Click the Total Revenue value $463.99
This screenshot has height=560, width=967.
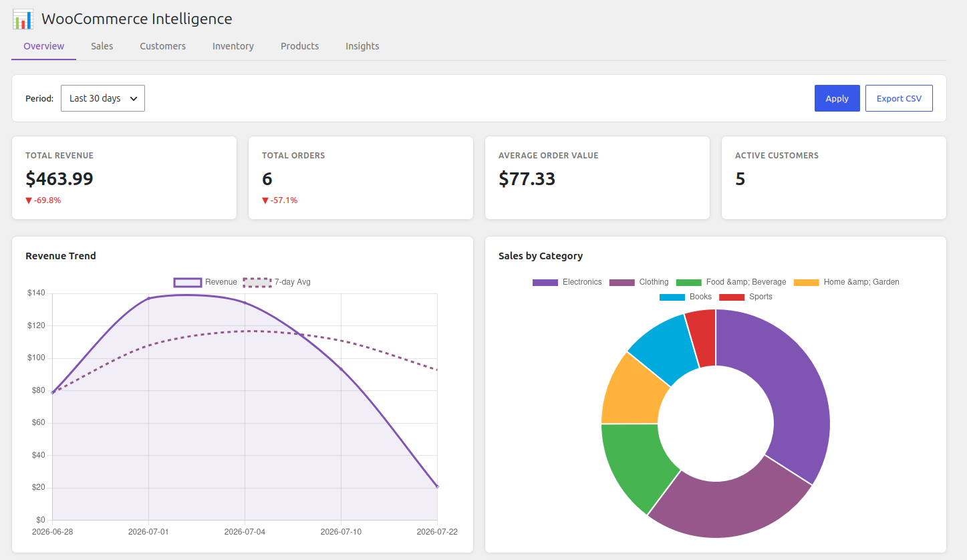[x=59, y=178]
